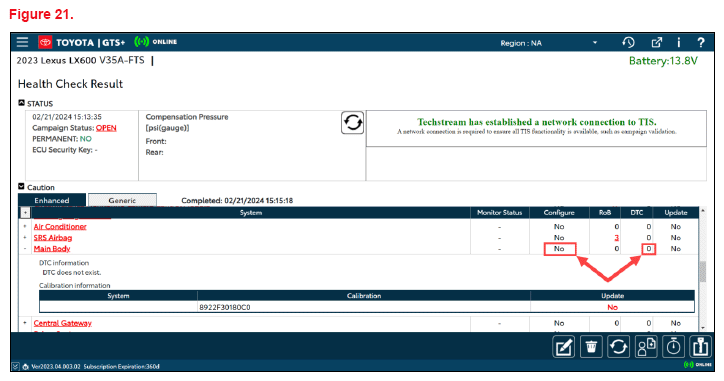Screen dimensions: 724x381
Task: Open the help question mark icon
Action: tap(700, 42)
